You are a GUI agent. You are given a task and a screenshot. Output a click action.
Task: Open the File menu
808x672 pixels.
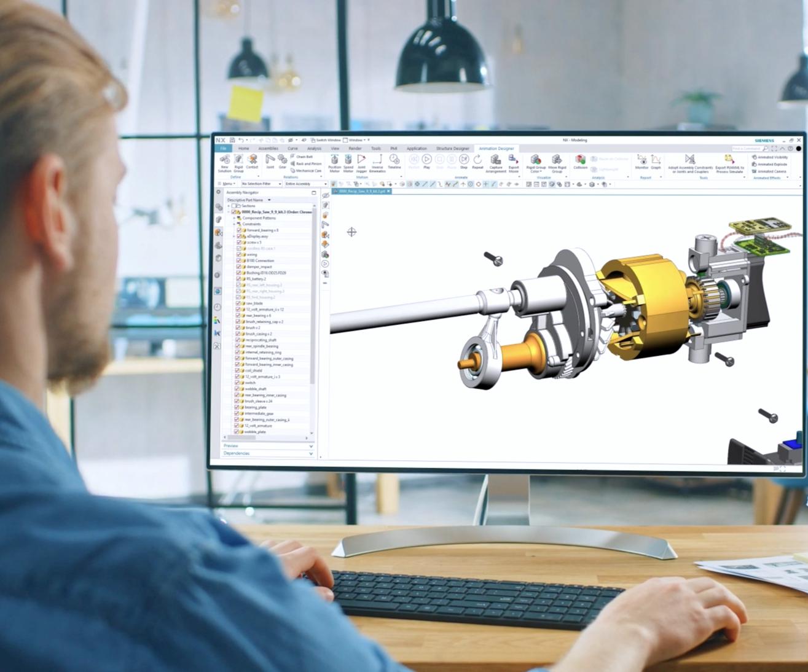[x=223, y=148]
